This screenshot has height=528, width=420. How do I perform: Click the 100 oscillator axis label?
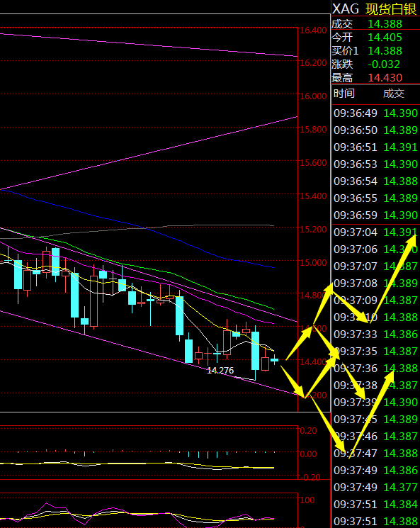307,500
